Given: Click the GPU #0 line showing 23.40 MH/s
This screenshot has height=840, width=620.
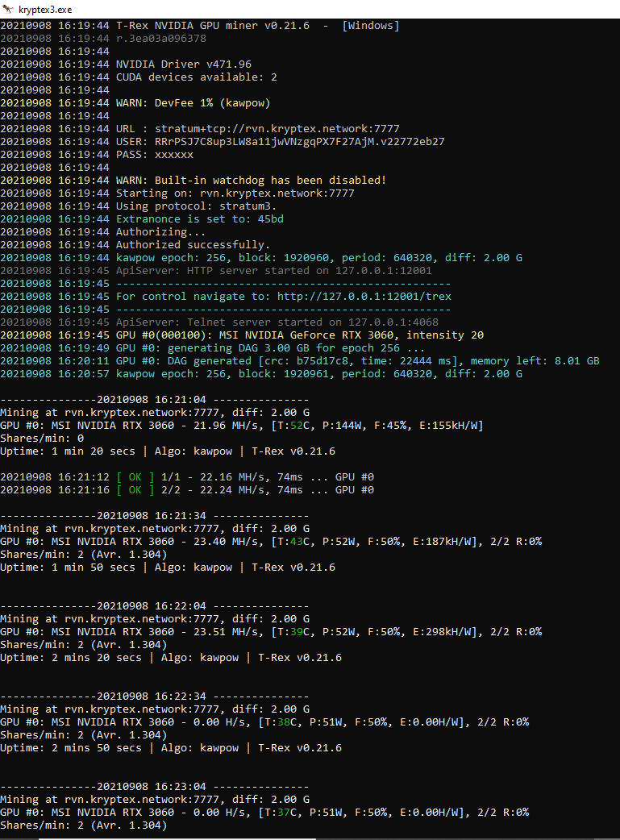Looking at the screenshot, I should point(271,541).
